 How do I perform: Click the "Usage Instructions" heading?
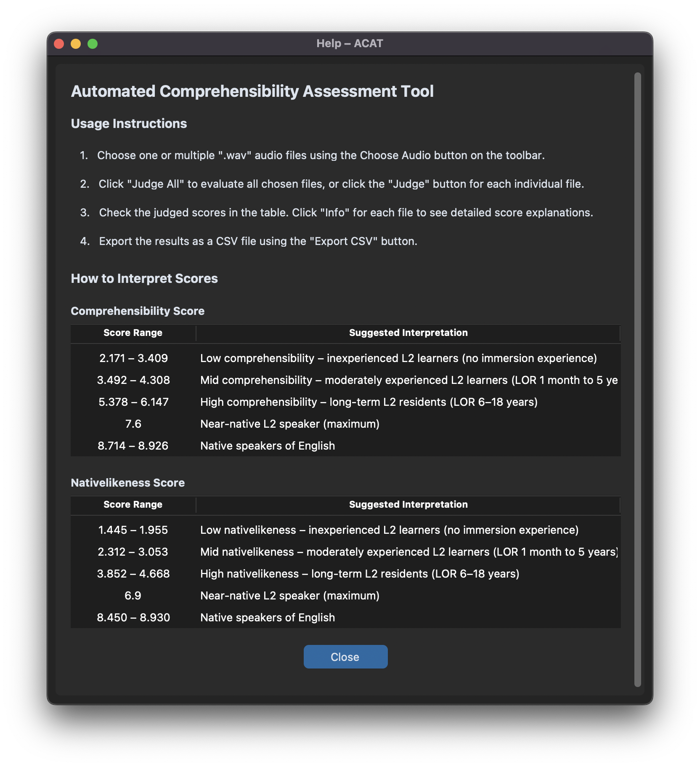point(129,123)
